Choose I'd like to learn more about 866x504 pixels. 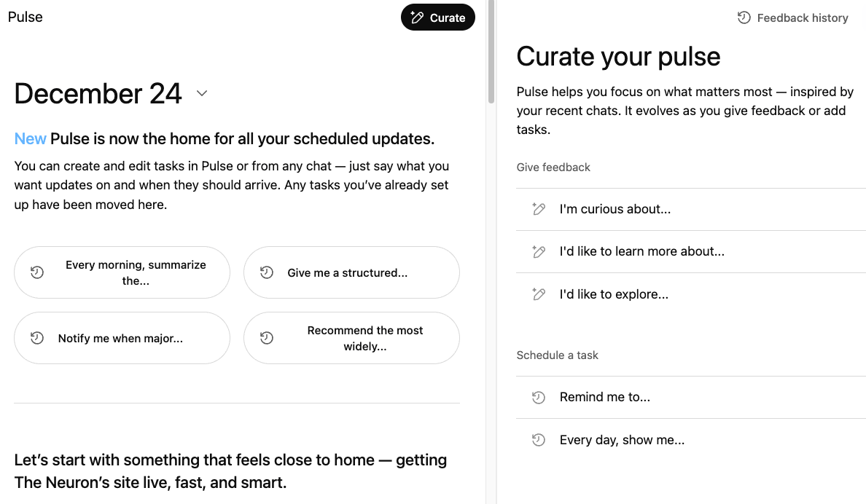(x=641, y=252)
